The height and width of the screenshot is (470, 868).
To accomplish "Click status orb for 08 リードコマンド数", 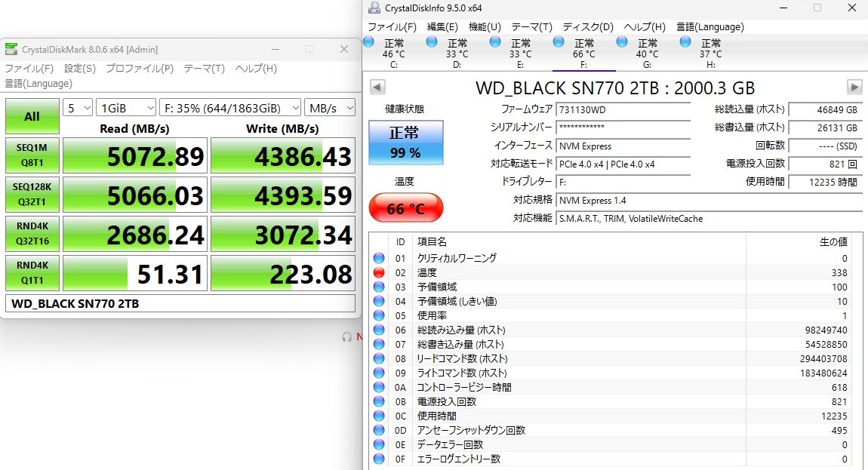I will (379, 359).
